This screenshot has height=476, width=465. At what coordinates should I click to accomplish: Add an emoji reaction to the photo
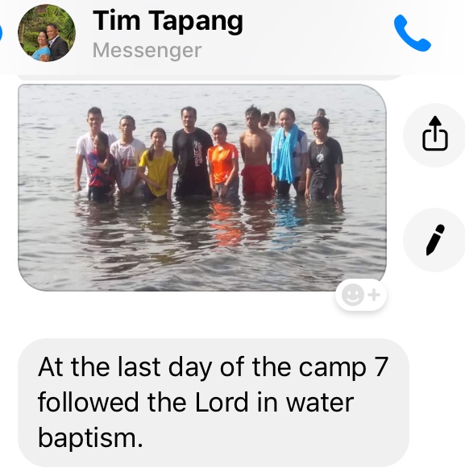[361, 295]
